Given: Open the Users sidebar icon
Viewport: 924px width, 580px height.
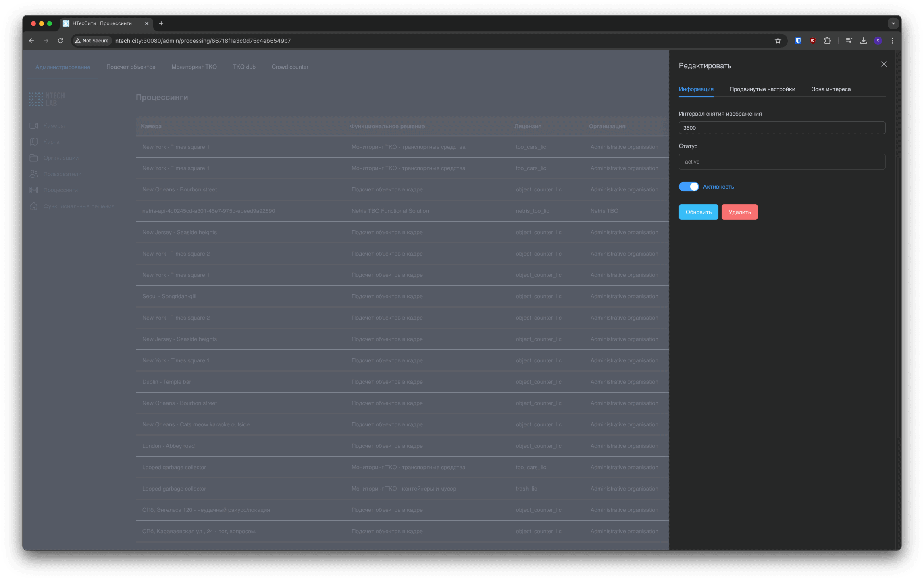Looking at the screenshot, I should coord(34,174).
